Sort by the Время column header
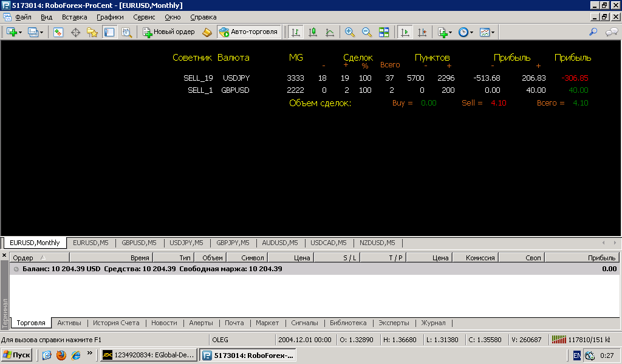Screen dimensions: 622x364 pyautogui.click(x=112, y=258)
